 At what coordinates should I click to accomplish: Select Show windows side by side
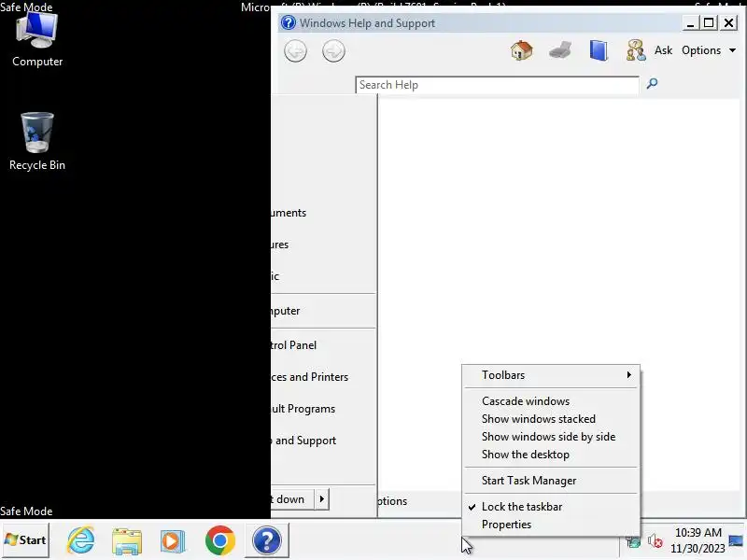pos(551,437)
